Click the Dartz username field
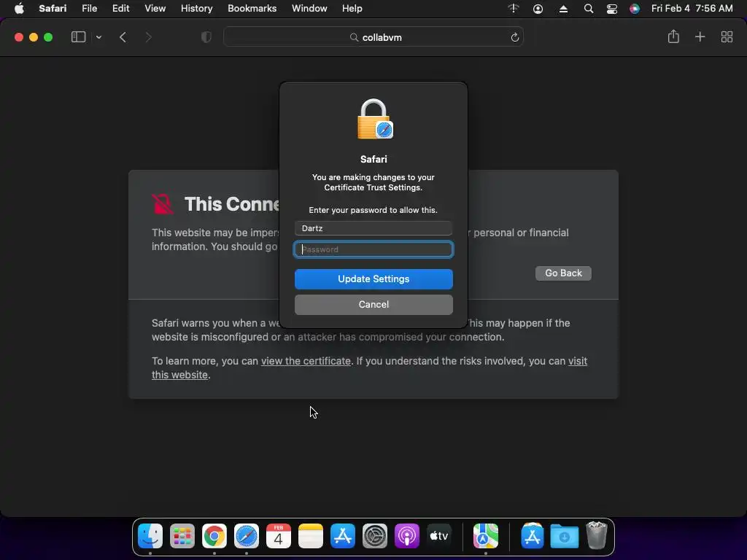This screenshot has width=747, height=560. click(x=373, y=228)
